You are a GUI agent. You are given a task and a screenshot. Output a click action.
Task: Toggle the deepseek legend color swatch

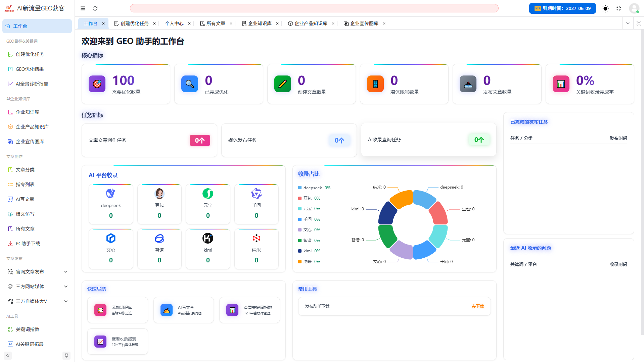coord(300,188)
